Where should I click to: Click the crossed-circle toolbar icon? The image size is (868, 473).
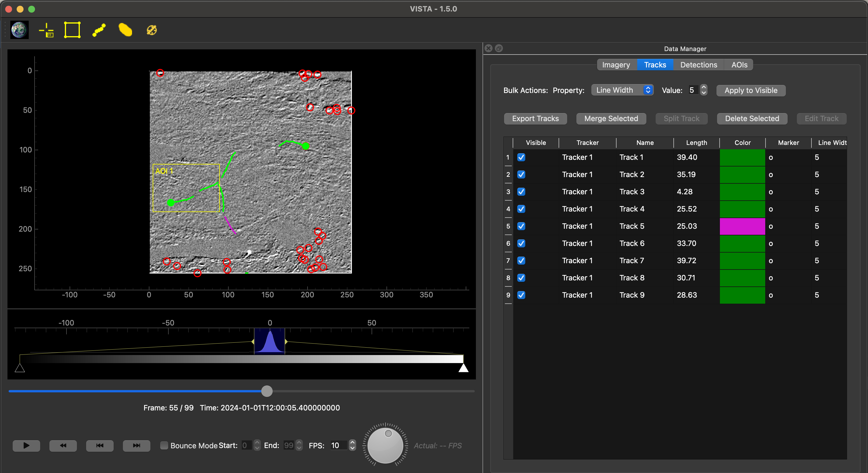[x=152, y=30]
